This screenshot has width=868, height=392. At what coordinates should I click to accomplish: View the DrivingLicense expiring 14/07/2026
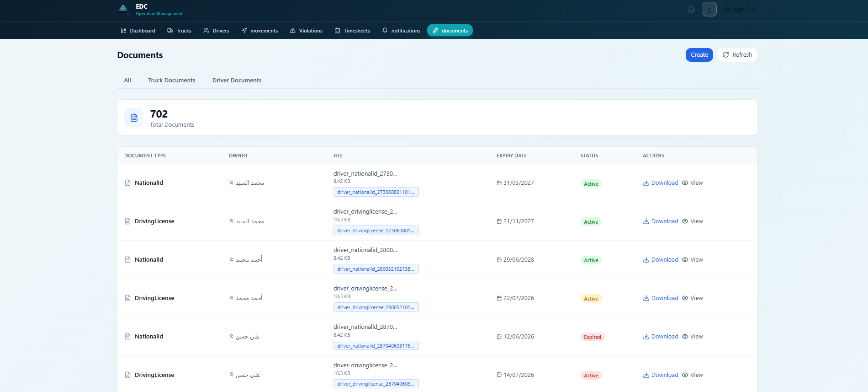(x=693, y=375)
